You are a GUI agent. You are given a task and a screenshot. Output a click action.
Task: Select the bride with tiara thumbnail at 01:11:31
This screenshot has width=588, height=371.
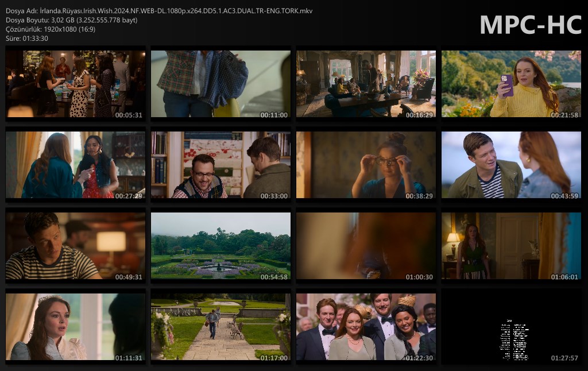click(x=75, y=327)
